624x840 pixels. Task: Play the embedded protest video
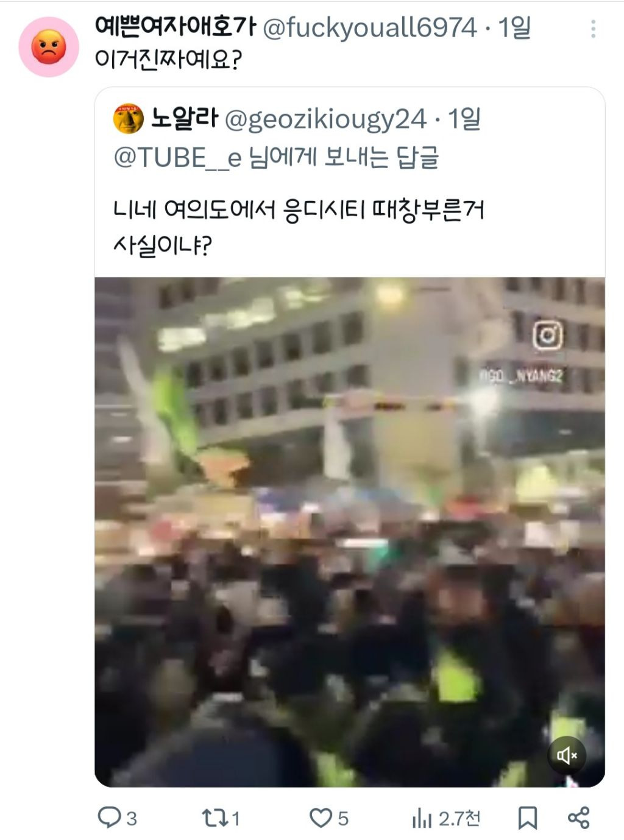[x=350, y=532]
